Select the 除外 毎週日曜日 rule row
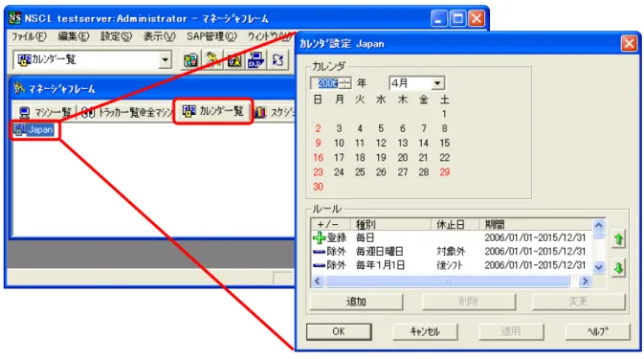The image size is (644, 359). click(x=451, y=252)
